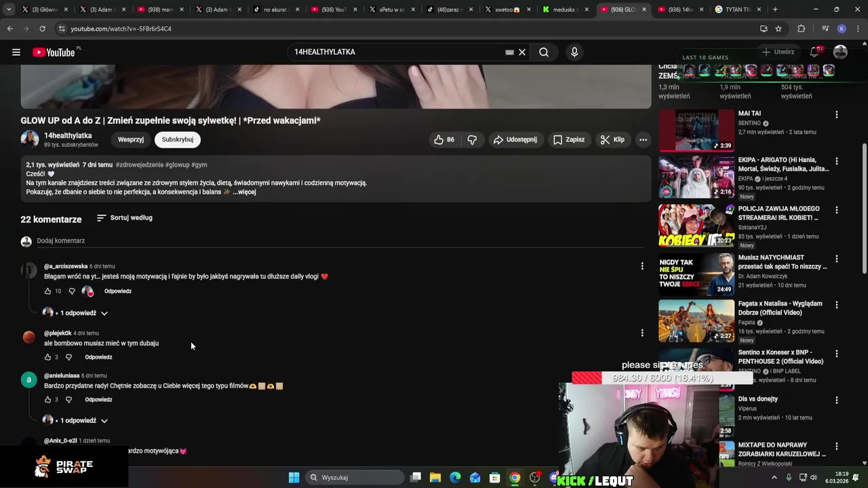Click in Dodaj komentarz field
868x488 pixels.
(339, 241)
